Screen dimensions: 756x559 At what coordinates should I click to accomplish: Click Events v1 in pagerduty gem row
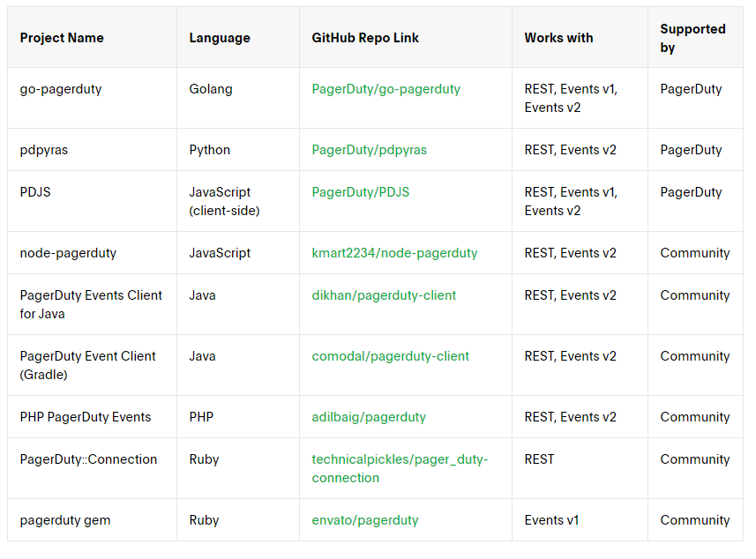pos(551,520)
